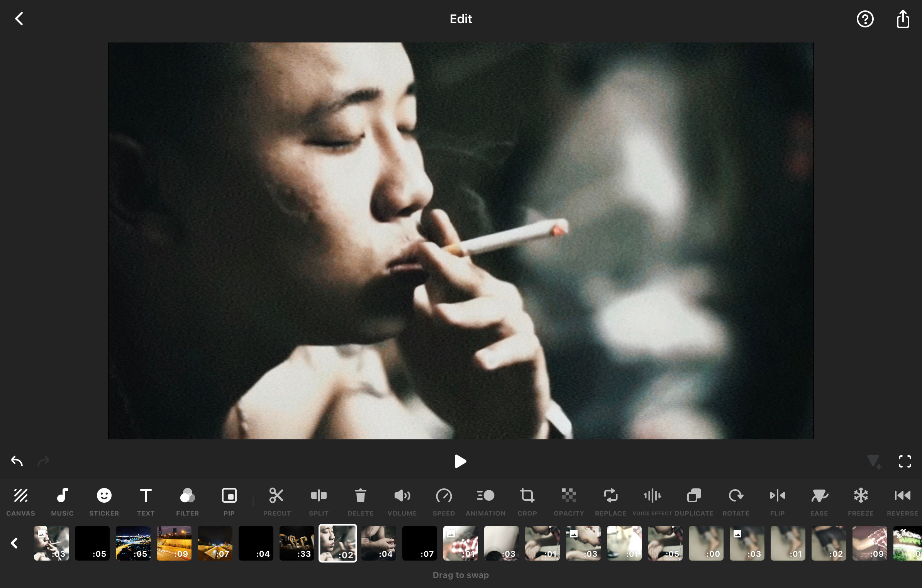Select the black :04 clip
The image size is (922, 588).
click(256, 543)
